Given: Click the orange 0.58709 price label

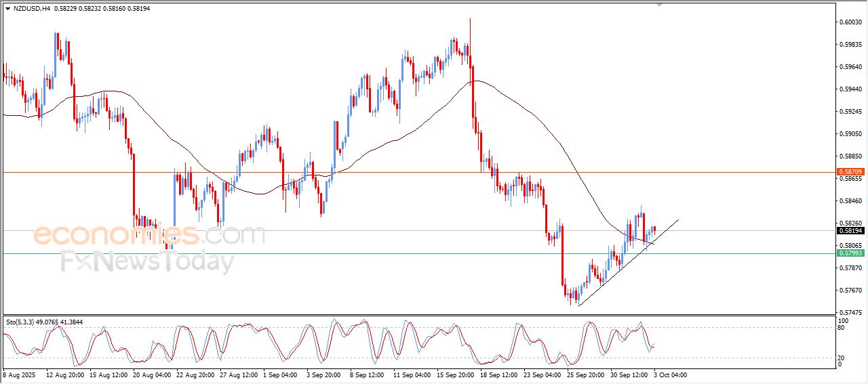Looking at the screenshot, I should pos(850,172).
